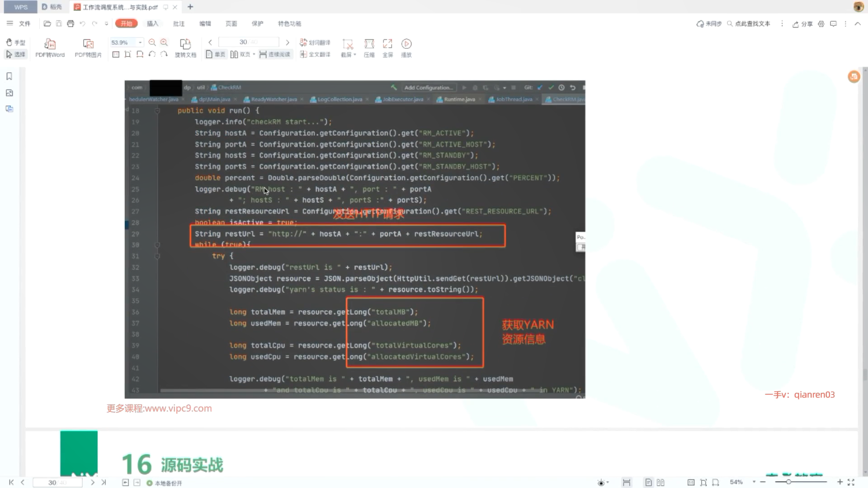Click the zoom slider in status bar
The width and height of the screenshot is (868, 488).
788,482
